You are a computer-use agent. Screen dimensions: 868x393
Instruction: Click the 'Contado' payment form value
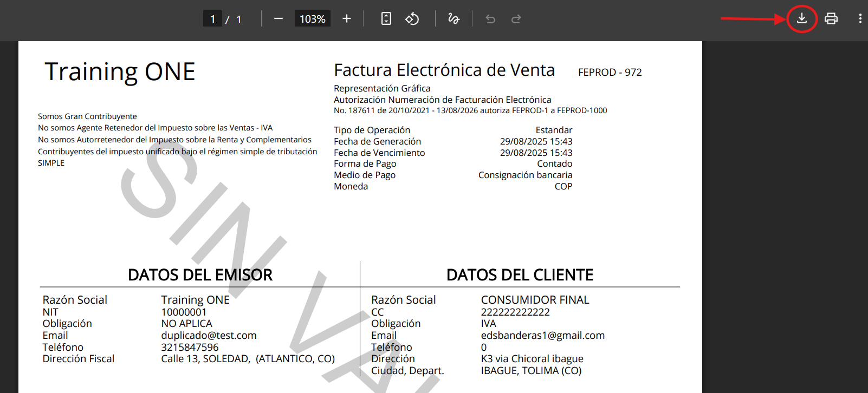555,163
